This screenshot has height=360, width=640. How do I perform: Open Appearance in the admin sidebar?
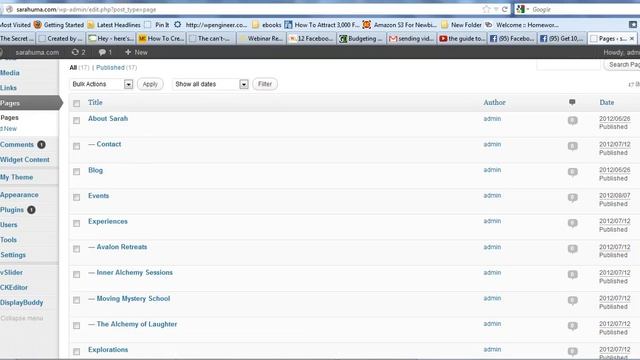click(19, 195)
